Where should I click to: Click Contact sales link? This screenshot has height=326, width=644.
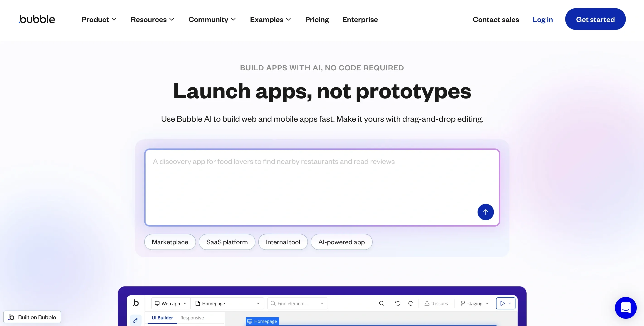[495, 20]
